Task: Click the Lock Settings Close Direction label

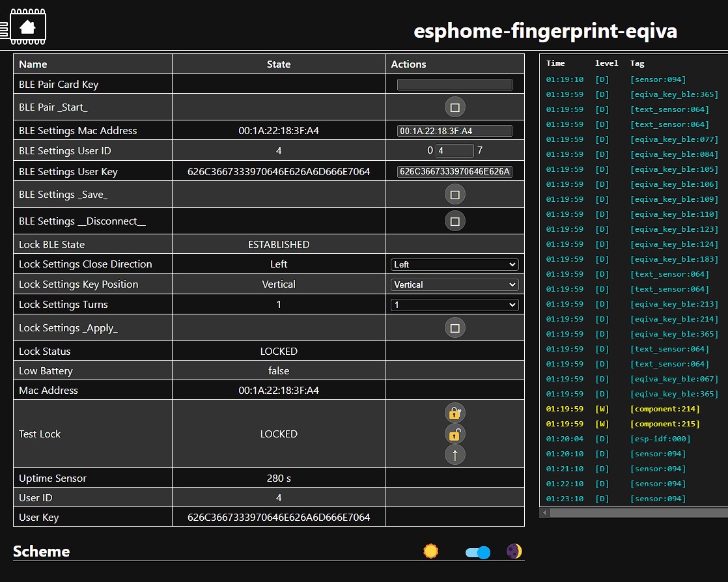Action: point(85,264)
